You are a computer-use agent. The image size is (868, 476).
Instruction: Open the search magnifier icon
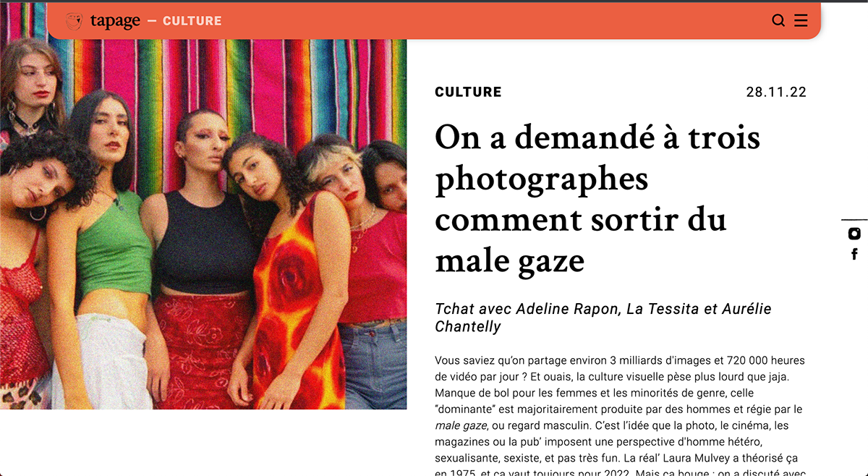point(778,21)
